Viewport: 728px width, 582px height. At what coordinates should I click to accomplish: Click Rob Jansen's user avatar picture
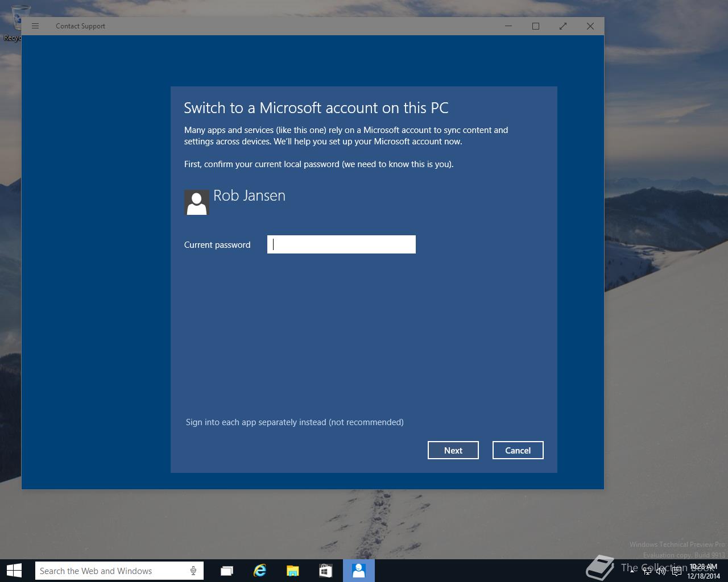coord(197,202)
